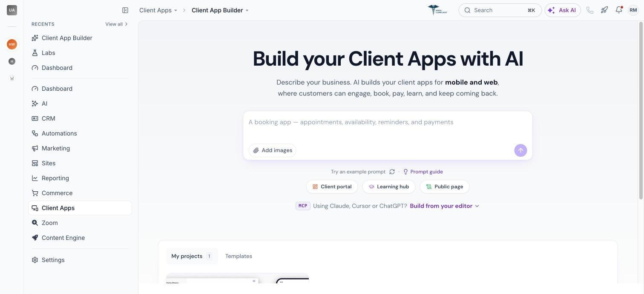Viewport: 644px width, 294px height.
Task: Click the HIPAA compliant badge
Action: (x=437, y=10)
